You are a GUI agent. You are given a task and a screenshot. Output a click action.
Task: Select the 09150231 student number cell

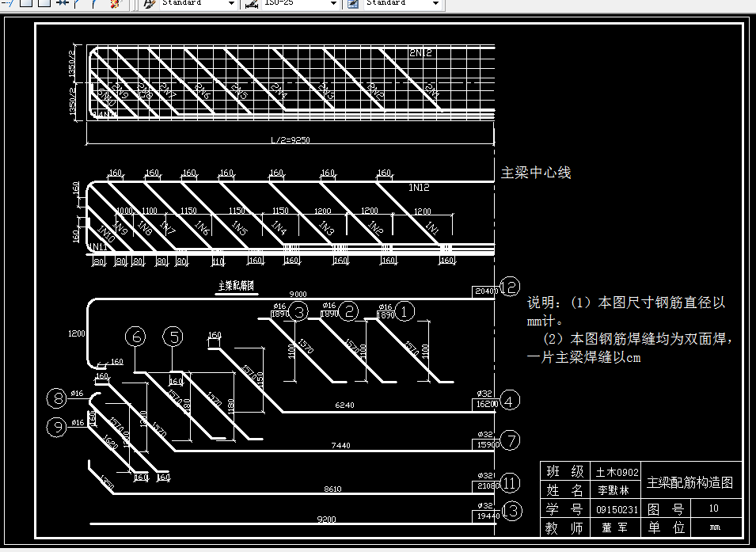(616, 509)
